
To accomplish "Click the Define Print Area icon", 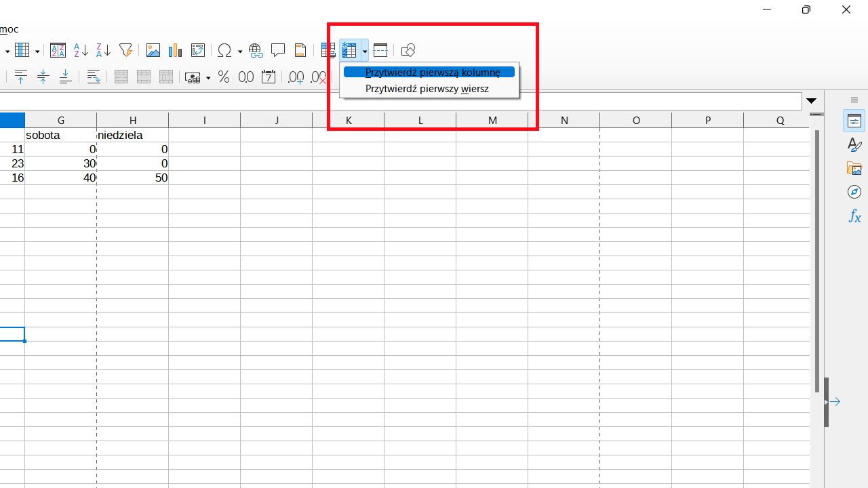I will pos(328,50).
